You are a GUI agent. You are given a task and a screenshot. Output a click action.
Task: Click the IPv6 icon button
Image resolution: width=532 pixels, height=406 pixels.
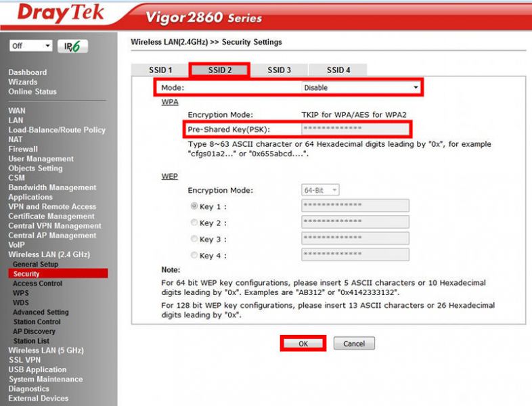(x=72, y=46)
